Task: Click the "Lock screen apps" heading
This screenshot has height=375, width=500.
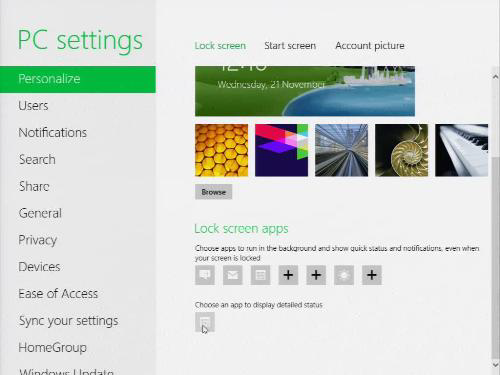Action: (241, 229)
